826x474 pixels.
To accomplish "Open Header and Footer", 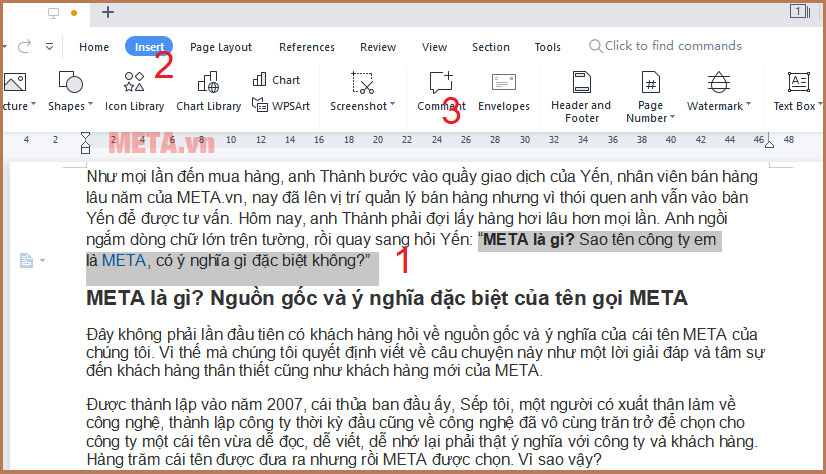I will (x=581, y=97).
